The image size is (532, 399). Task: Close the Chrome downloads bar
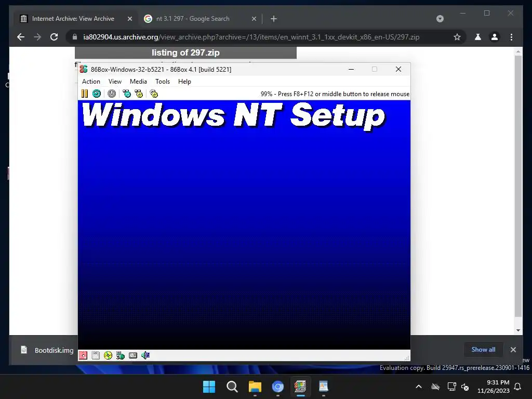click(x=513, y=350)
